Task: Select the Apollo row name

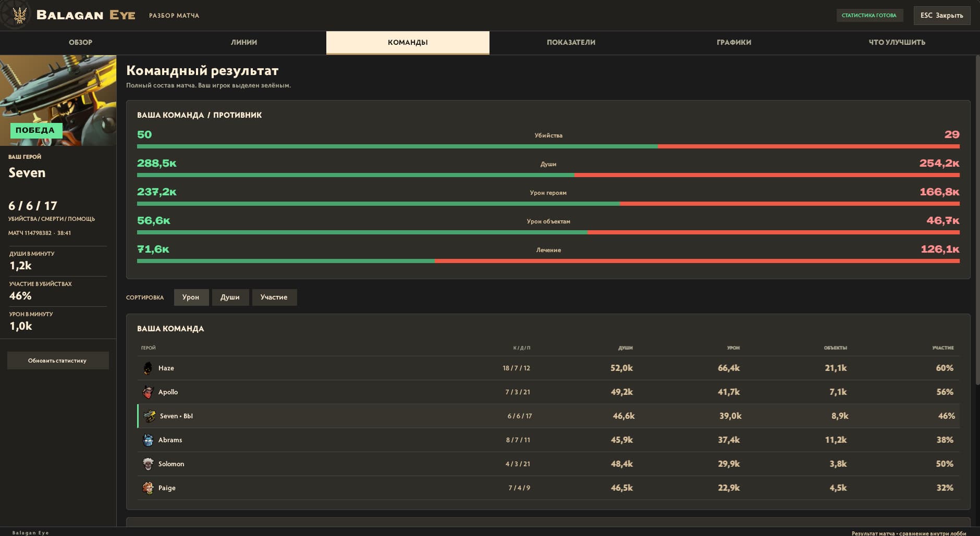Action: pyautogui.click(x=168, y=392)
